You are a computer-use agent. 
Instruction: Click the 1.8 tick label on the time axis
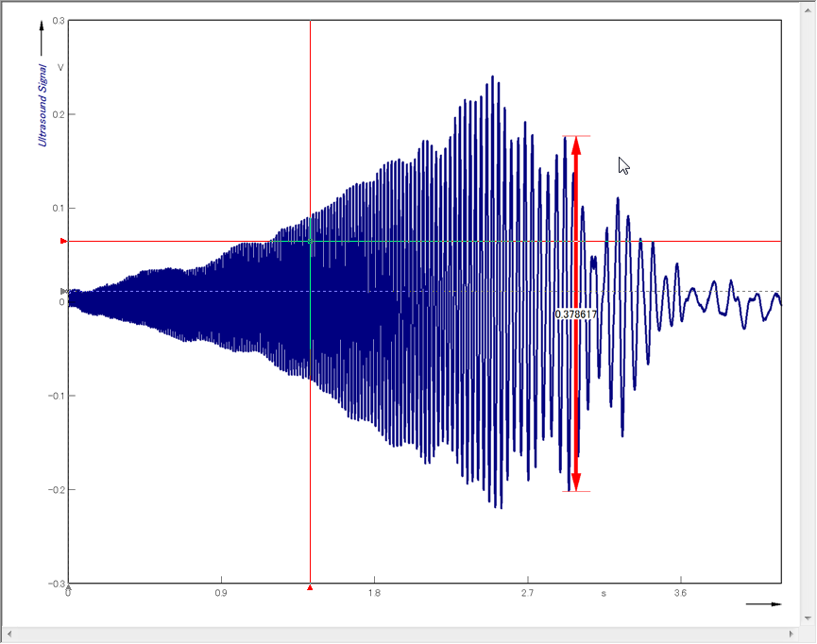[x=374, y=593]
